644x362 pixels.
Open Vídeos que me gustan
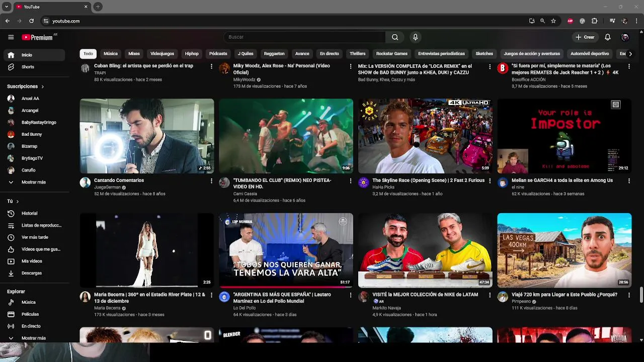[35, 249]
